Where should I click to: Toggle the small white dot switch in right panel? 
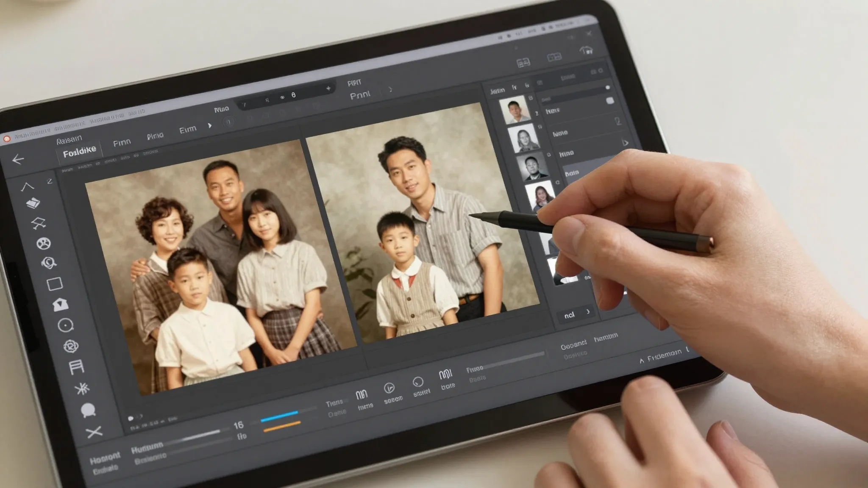tap(607, 87)
